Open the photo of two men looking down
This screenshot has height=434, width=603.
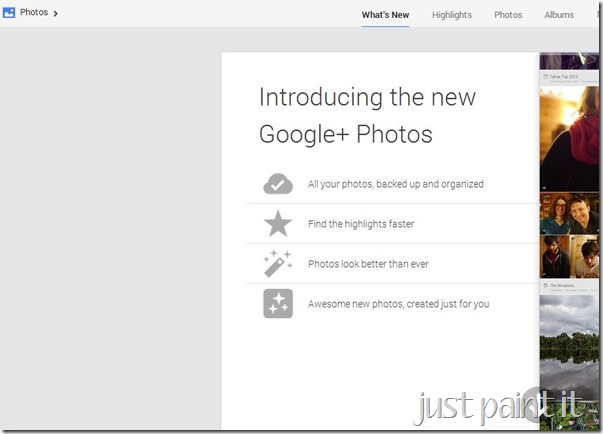point(569,257)
